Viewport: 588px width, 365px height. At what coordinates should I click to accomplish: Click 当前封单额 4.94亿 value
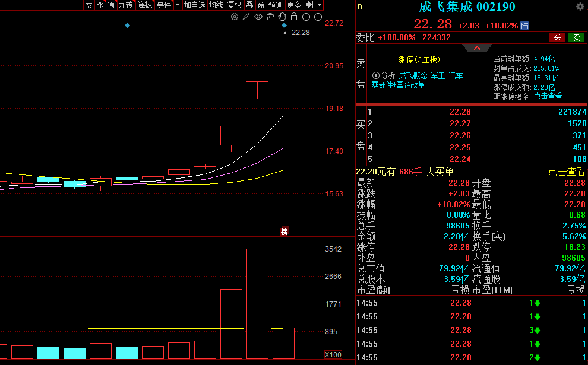coord(543,59)
